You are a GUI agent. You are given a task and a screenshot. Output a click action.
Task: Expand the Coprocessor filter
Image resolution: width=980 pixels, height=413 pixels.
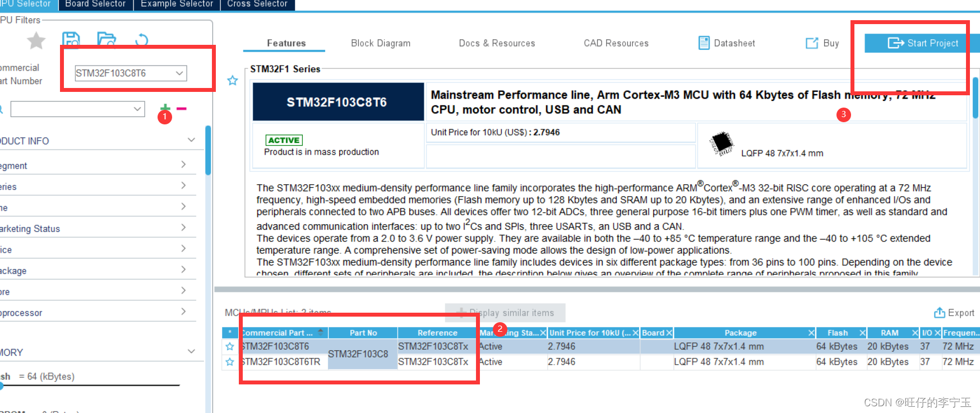tap(183, 312)
